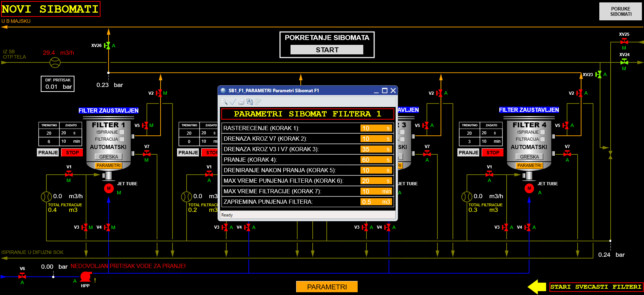Click the HPP pump symbol

click(86, 277)
